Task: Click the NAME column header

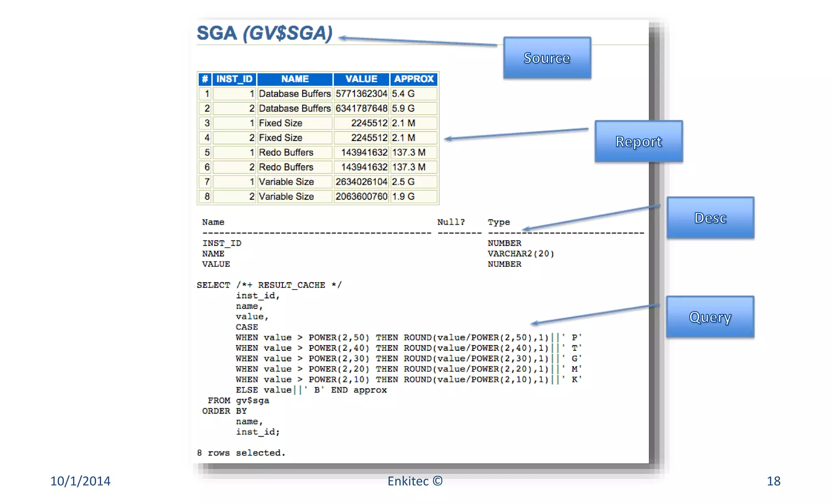Action: (295, 79)
